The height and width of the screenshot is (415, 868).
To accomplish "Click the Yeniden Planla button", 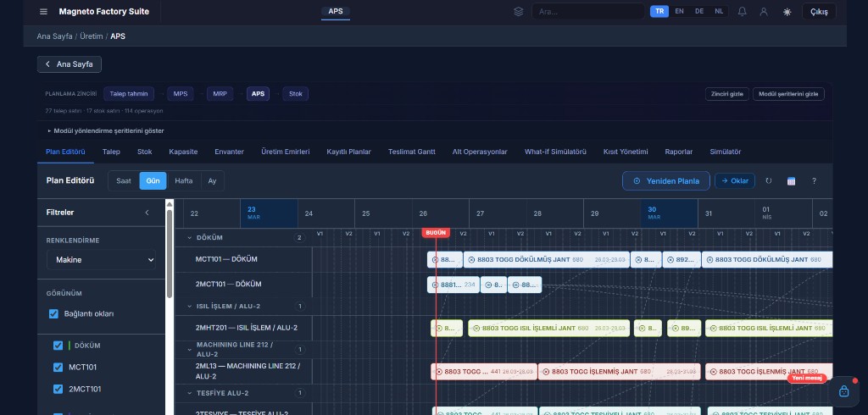I will [x=666, y=180].
